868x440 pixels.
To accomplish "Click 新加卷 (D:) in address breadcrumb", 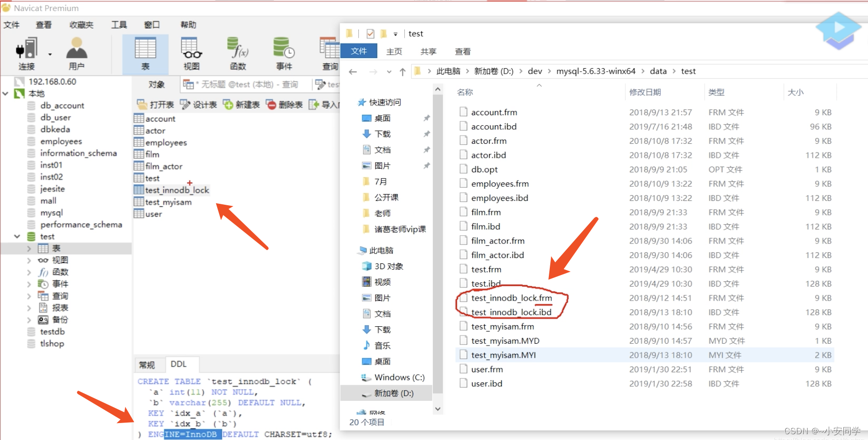I will [494, 71].
